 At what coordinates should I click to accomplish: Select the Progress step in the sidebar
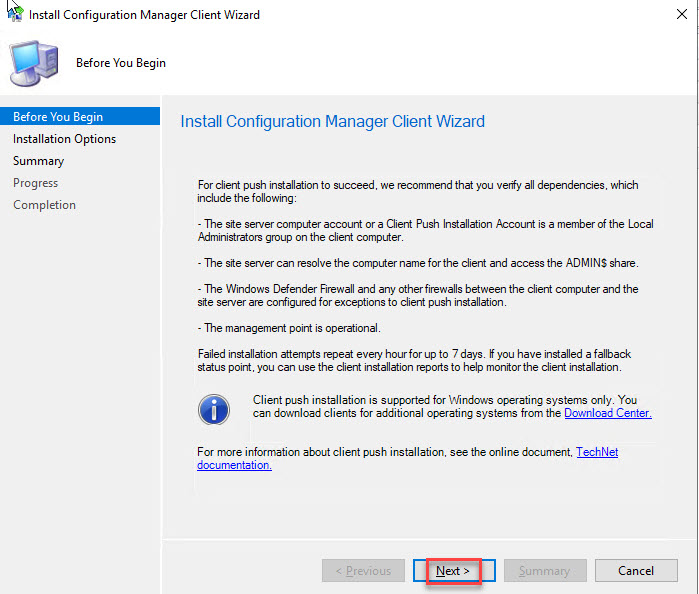coord(35,183)
